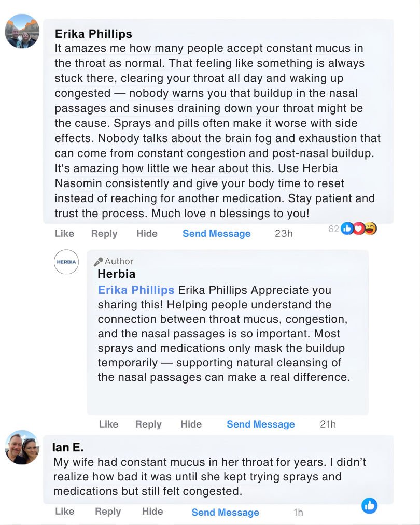Open the 23h timestamp on Erika's comment
This screenshot has height=525, width=420.
(x=284, y=234)
